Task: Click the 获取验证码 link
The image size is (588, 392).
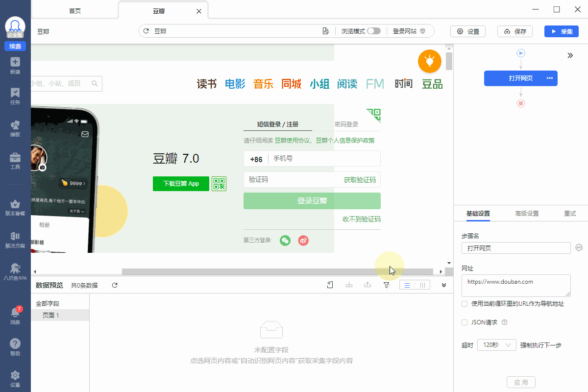Action: (360, 180)
